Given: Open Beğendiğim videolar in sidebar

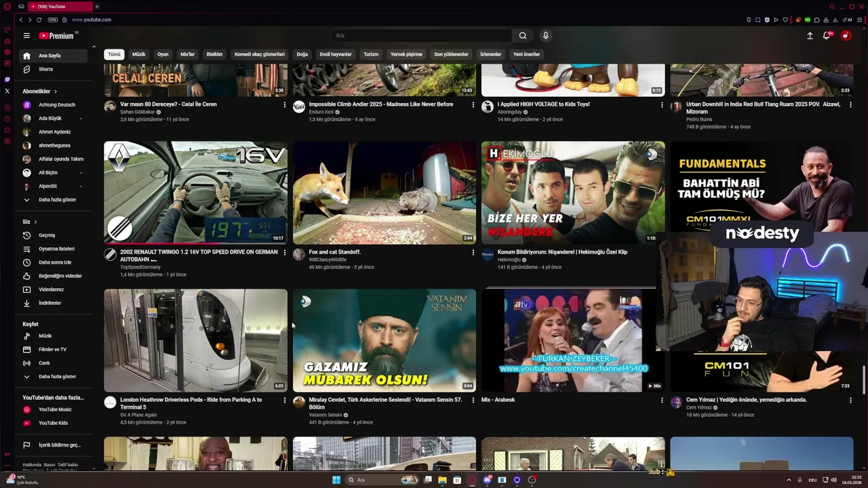Looking at the screenshot, I should [x=53, y=276].
